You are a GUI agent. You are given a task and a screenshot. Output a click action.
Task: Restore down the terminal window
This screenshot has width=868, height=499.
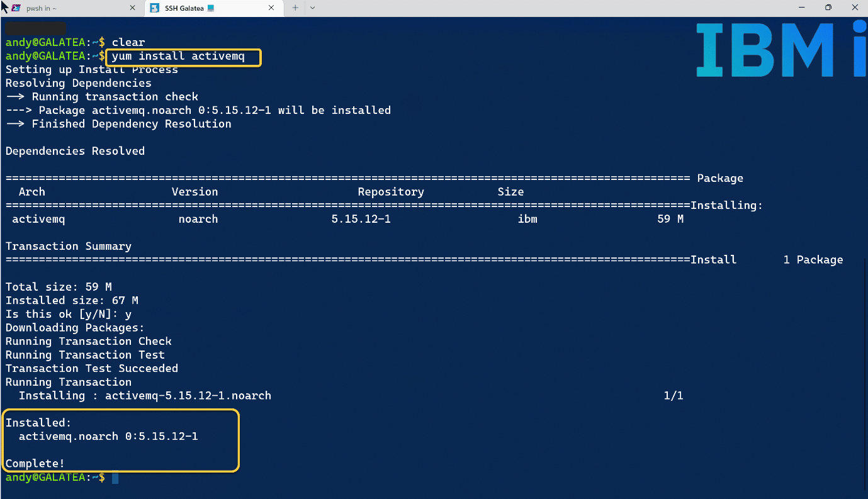[828, 8]
